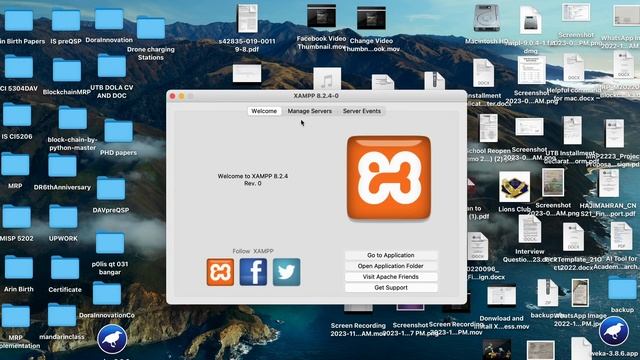This screenshot has height=360, width=640.
Task: Select the Macintosh HD drive icon
Action: click(x=486, y=18)
